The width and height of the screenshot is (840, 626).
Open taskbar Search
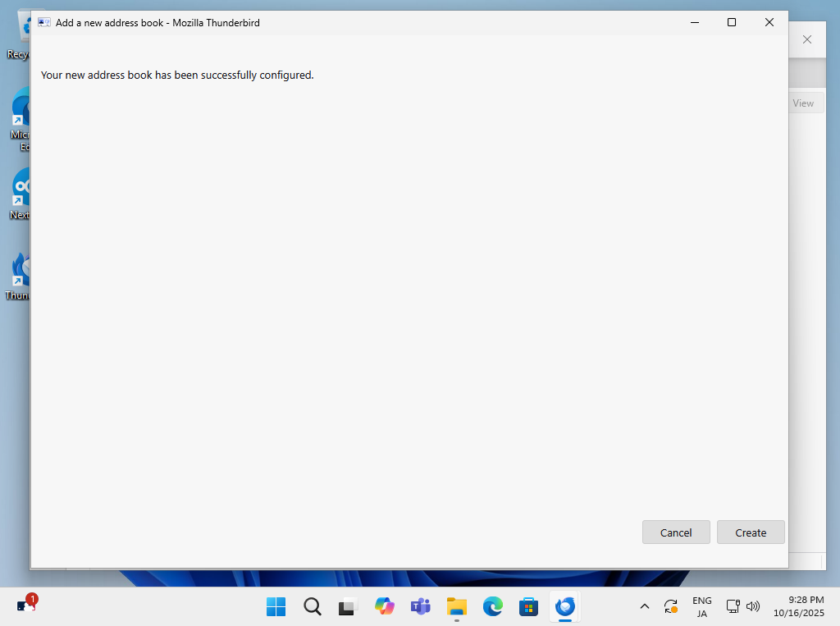[313, 606]
